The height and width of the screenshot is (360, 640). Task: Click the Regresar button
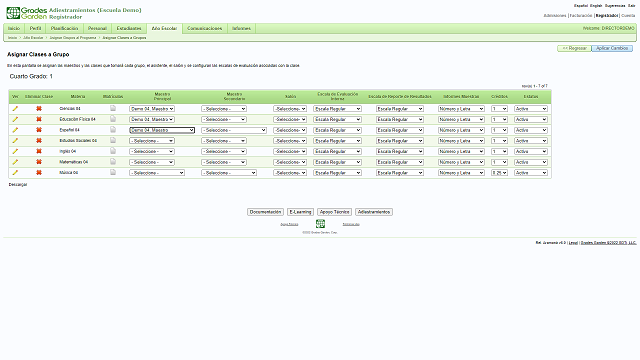[574, 48]
